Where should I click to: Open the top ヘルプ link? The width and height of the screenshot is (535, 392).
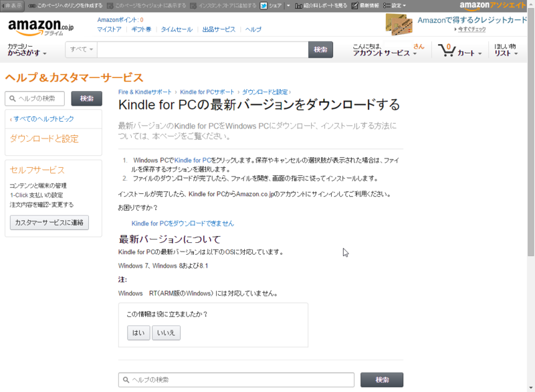(x=253, y=29)
